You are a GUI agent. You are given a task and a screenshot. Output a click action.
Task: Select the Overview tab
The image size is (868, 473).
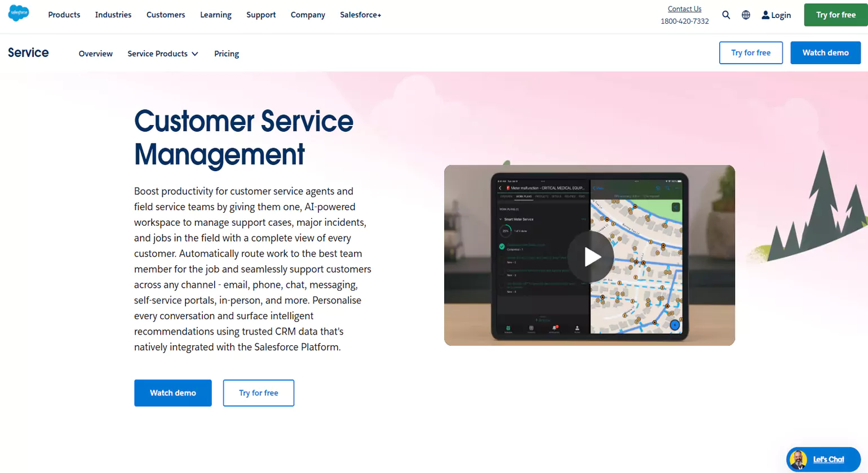tap(95, 53)
